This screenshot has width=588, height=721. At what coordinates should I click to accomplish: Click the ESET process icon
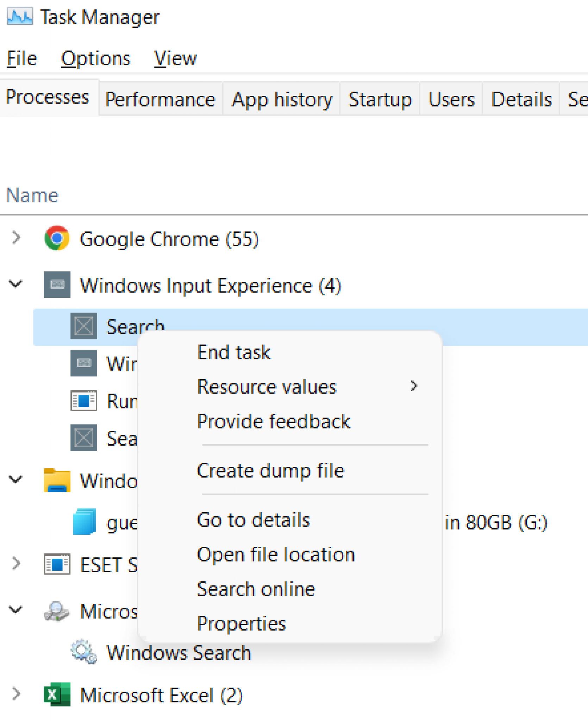(57, 563)
